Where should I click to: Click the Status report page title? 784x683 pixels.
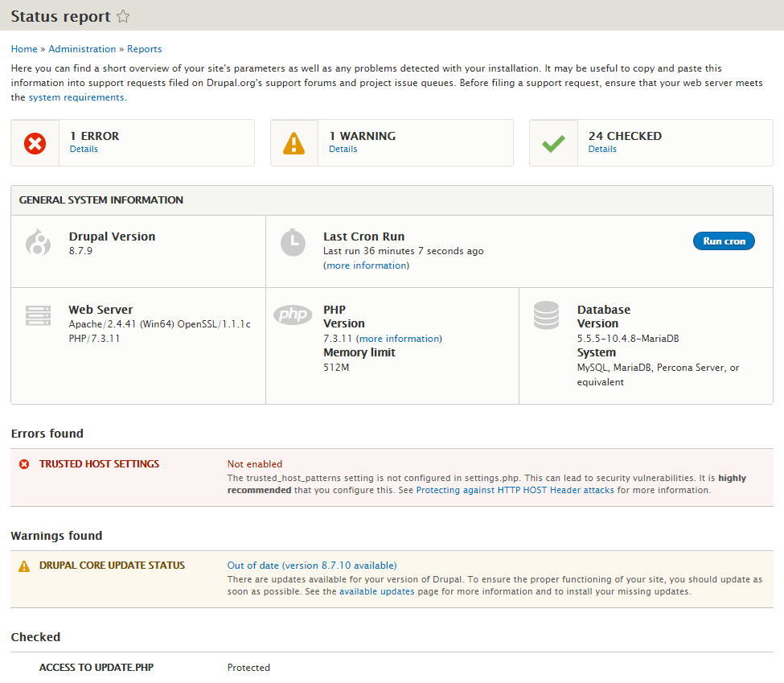pos(60,17)
